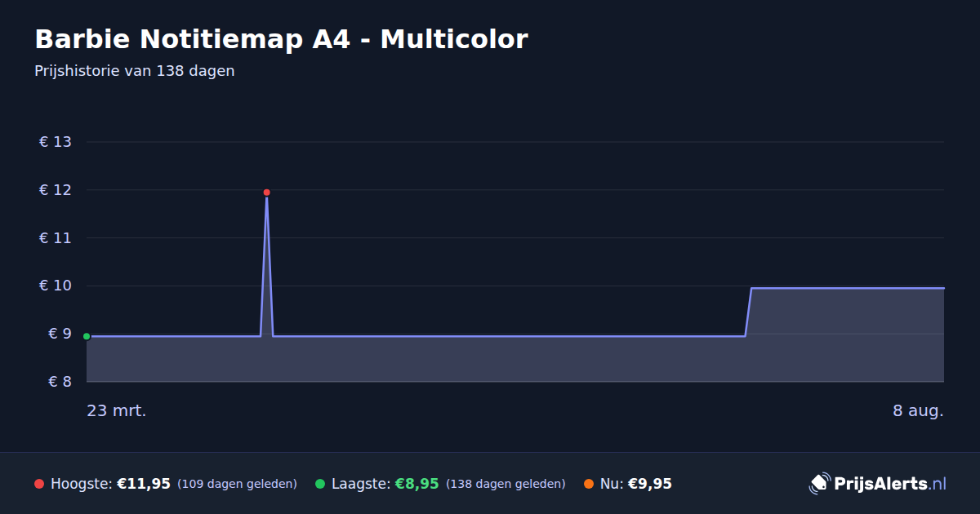Click the €8,95 lowest price value

416,484
